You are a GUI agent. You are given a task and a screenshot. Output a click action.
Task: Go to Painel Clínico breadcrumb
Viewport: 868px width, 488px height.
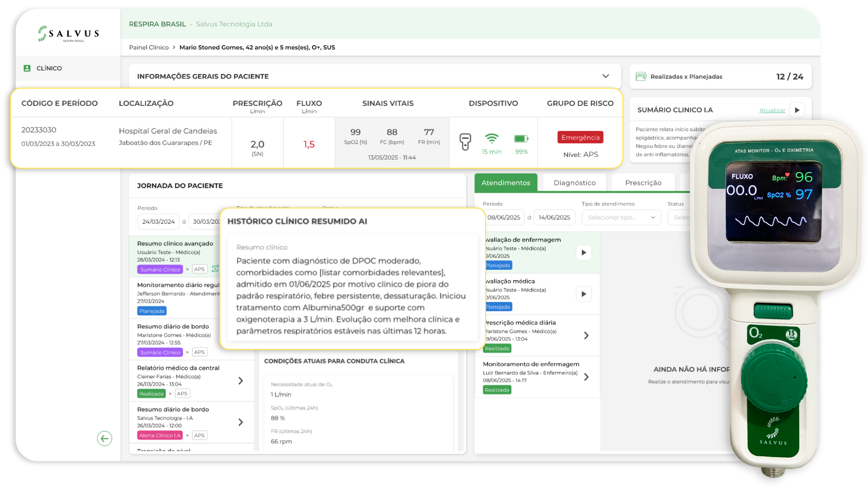pyautogui.click(x=149, y=47)
